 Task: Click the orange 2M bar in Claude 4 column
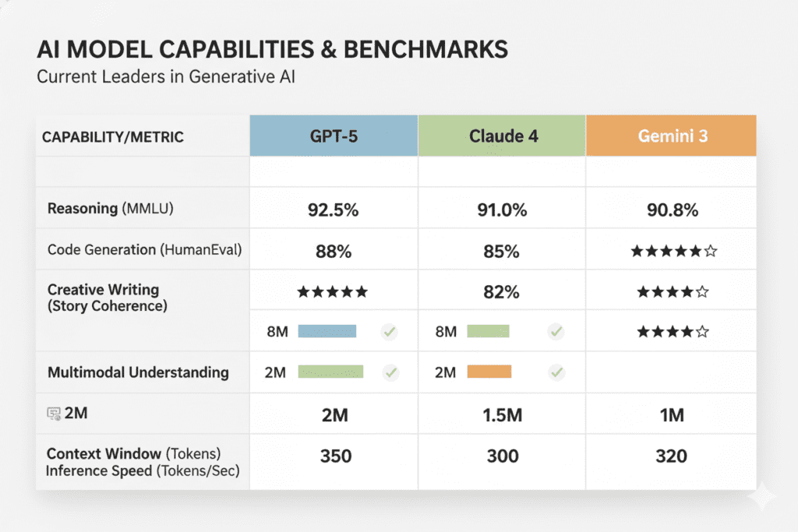[489, 372]
